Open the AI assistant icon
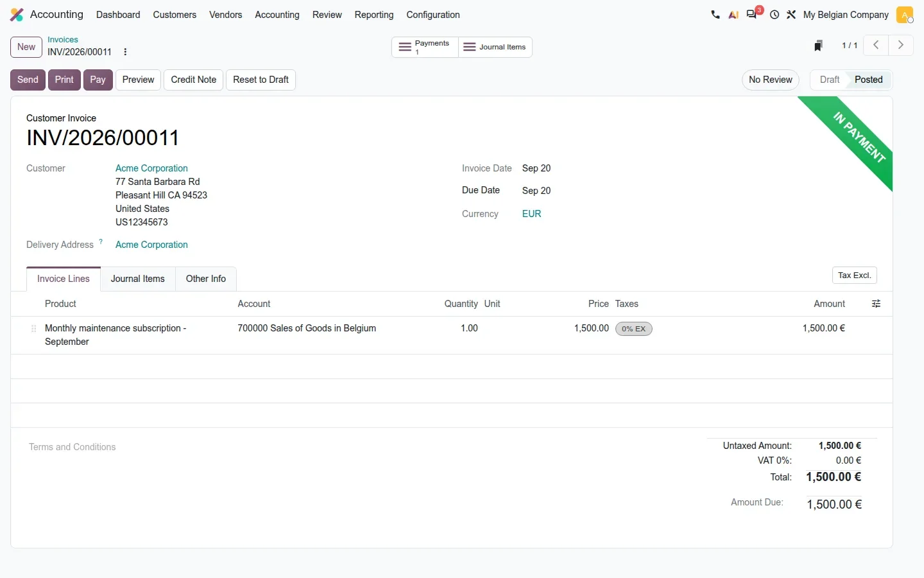 (733, 15)
